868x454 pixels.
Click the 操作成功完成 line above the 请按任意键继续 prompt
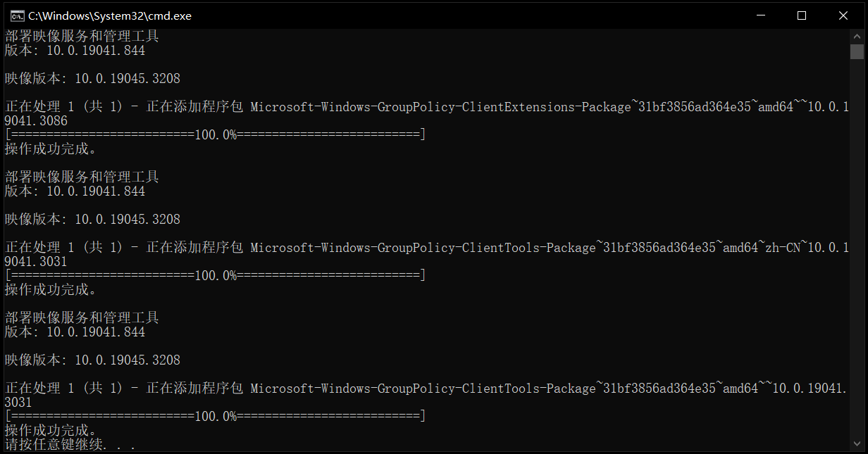[x=50, y=430]
